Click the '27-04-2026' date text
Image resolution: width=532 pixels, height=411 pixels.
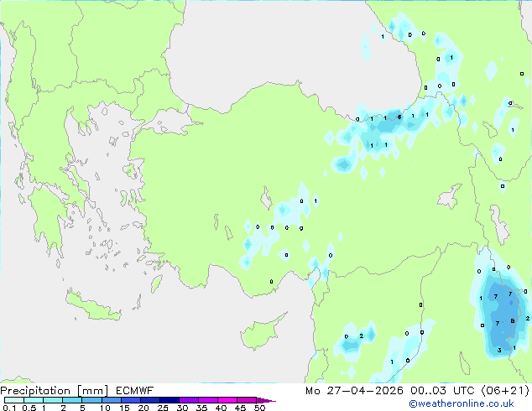coord(365,391)
